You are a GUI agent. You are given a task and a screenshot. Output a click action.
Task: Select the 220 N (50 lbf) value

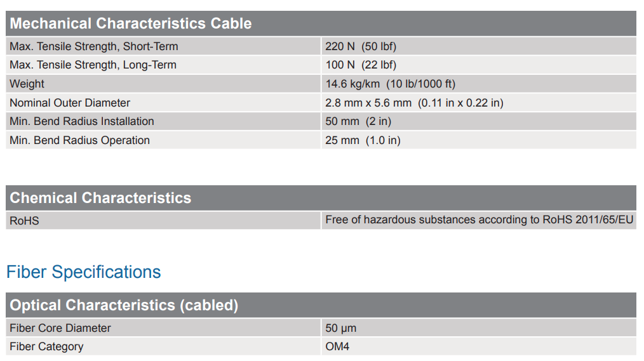coord(361,46)
